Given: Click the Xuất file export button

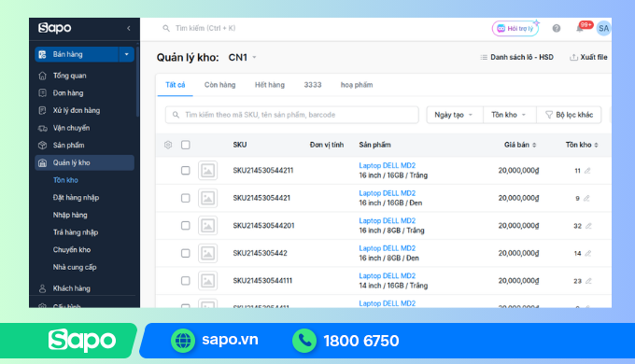Looking at the screenshot, I should pyautogui.click(x=588, y=58).
